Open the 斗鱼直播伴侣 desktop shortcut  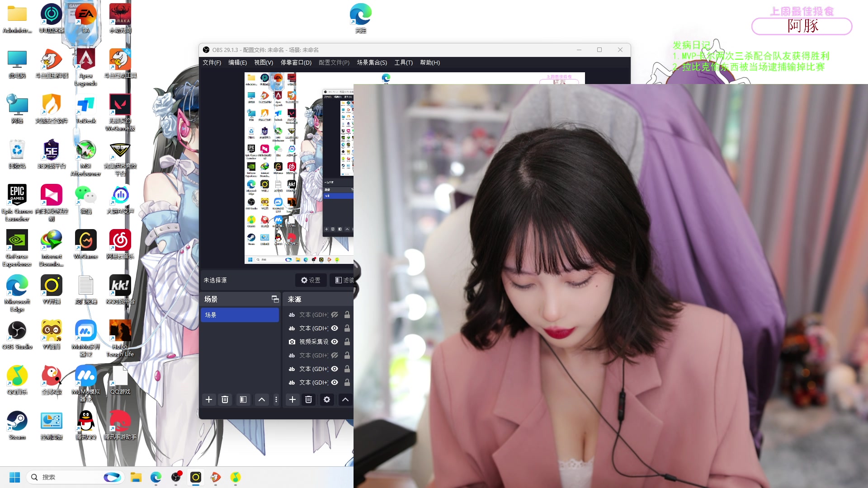pyautogui.click(x=52, y=64)
